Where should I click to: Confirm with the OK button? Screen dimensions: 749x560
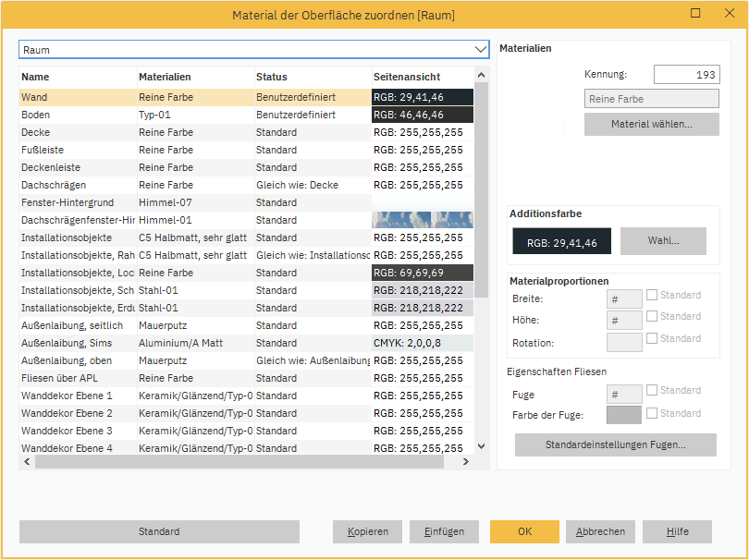[524, 531]
